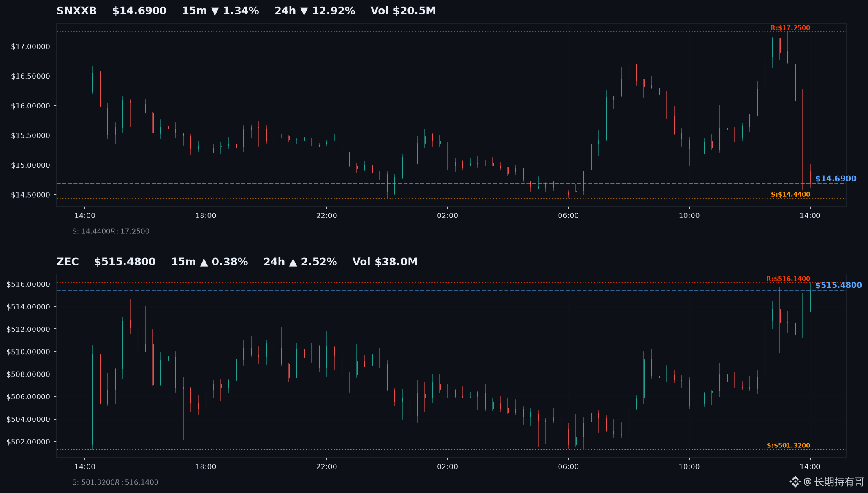Image resolution: width=868 pixels, height=493 pixels.
Task: Click ZEC support label S:$501.3200
Action: coord(788,446)
